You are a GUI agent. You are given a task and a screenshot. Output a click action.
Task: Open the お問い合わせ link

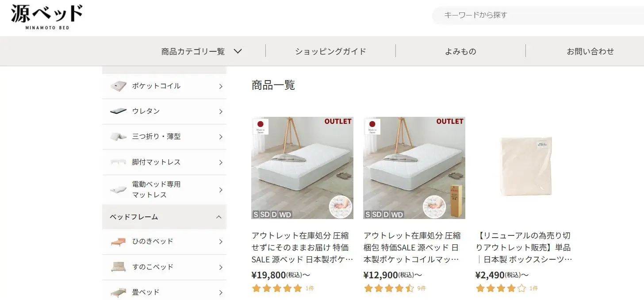click(x=590, y=51)
